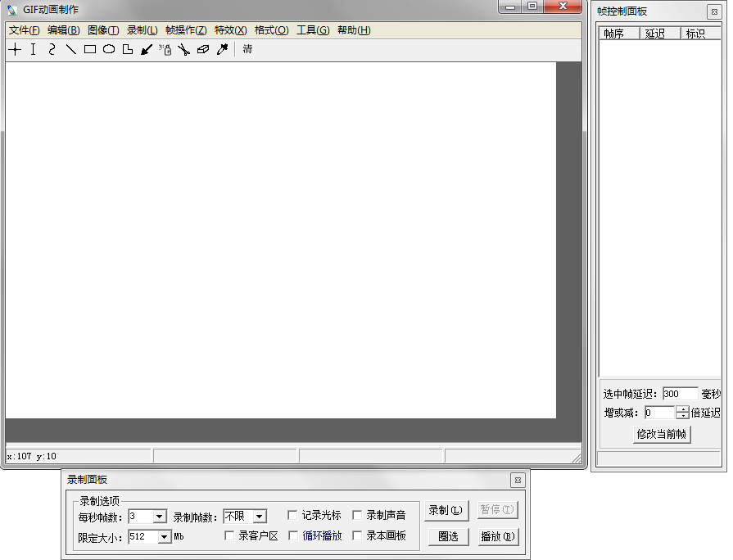Select the text tool

point(33,49)
